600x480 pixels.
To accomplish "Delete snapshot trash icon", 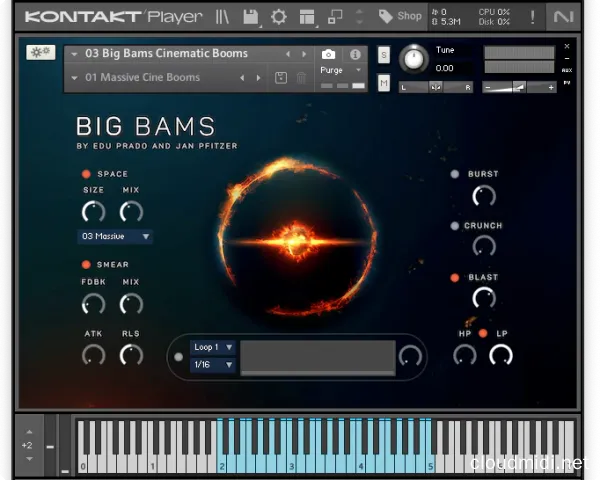I will tap(301, 78).
